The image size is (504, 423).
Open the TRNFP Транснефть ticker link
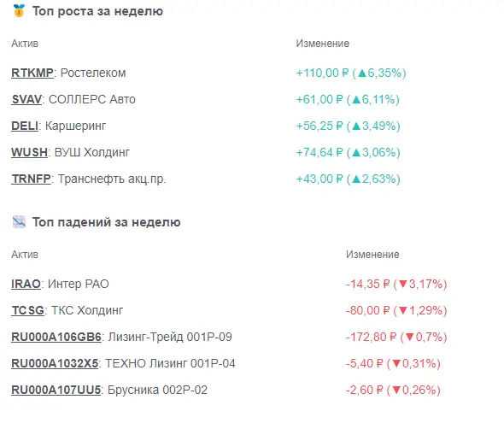pyautogui.click(x=31, y=179)
